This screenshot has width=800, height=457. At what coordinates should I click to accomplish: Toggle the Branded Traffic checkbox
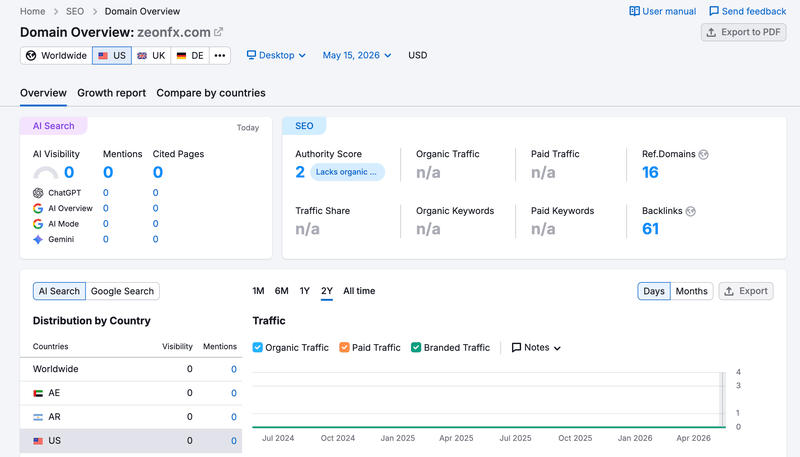click(x=416, y=347)
